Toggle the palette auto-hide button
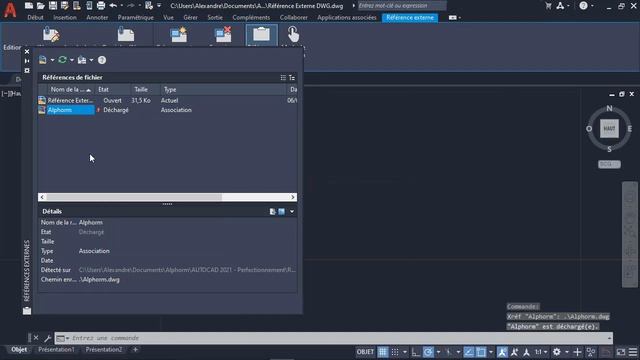 pos(27,61)
